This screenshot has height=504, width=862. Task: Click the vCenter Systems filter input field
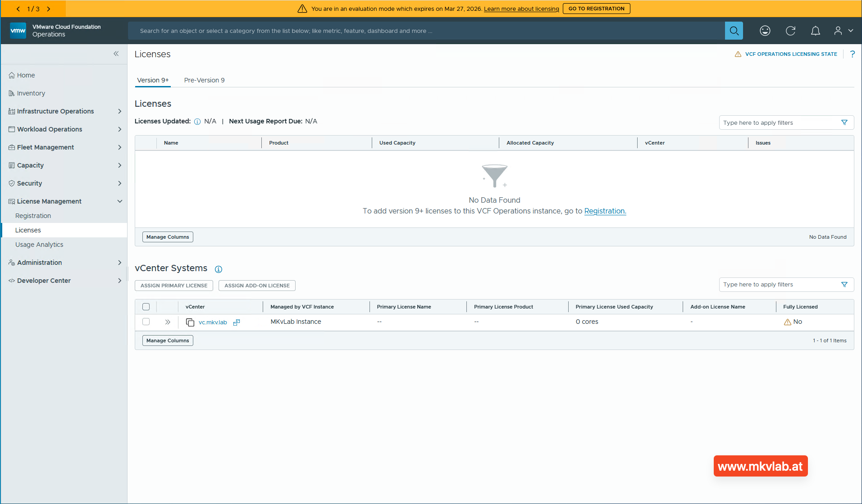780,285
